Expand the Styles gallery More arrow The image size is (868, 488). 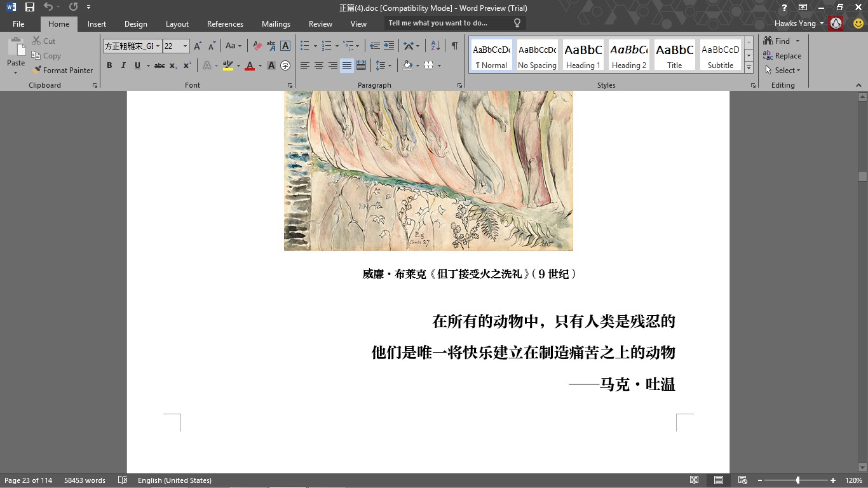coord(749,68)
